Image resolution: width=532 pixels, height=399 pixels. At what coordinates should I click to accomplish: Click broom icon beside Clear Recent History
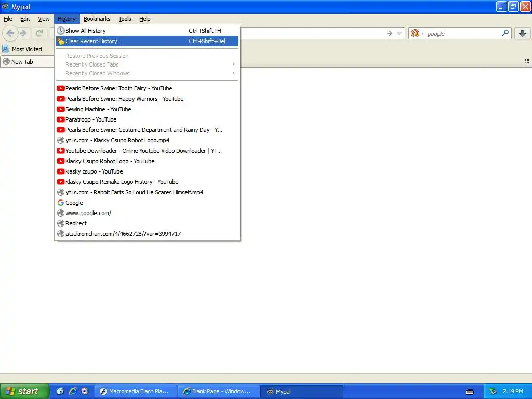(x=61, y=41)
